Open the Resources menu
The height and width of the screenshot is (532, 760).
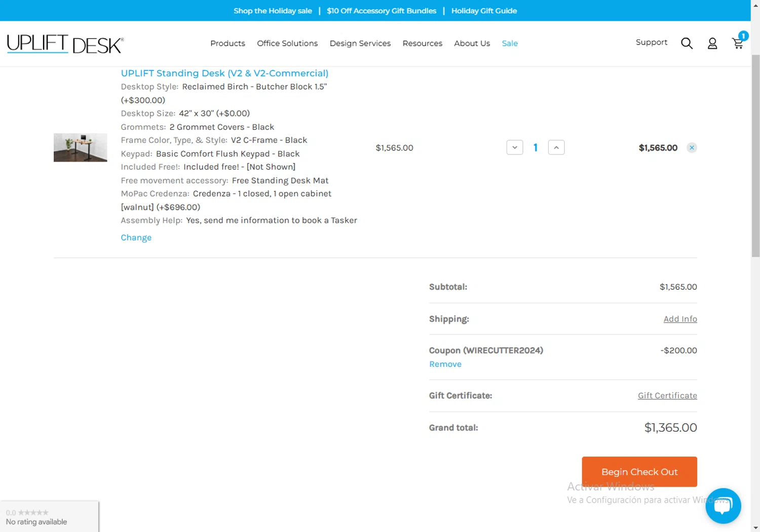(423, 44)
